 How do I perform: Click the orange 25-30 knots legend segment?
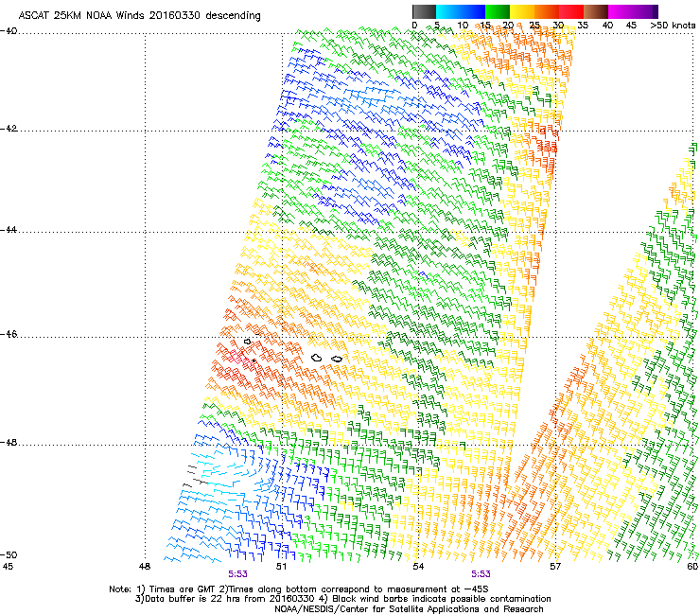(547, 11)
